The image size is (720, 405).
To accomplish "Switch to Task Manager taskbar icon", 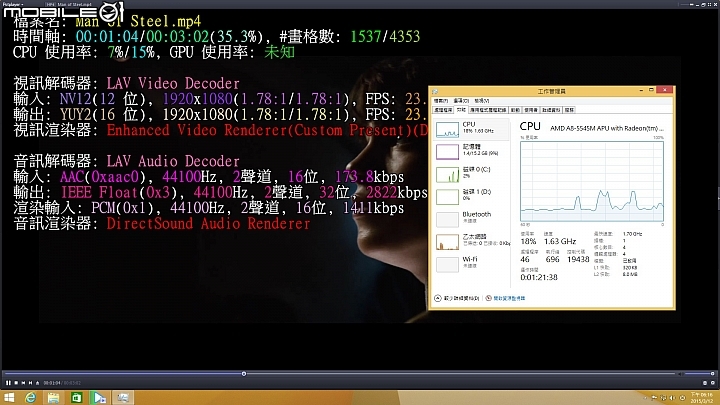I will [x=122, y=397].
